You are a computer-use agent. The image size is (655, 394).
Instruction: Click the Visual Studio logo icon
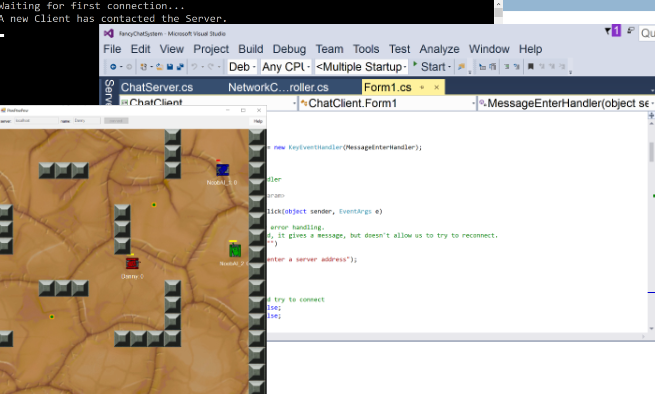109,33
